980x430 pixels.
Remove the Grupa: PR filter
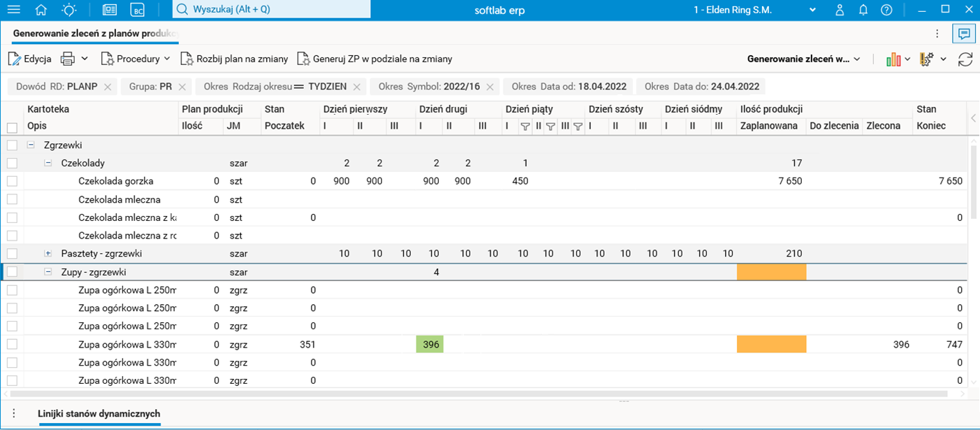(182, 87)
